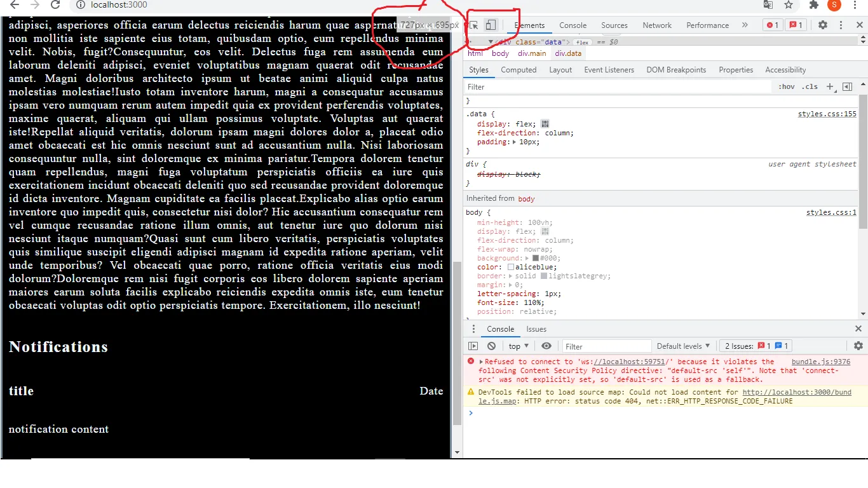
Task: Click the page issues count badge
Action: coord(796,25)
